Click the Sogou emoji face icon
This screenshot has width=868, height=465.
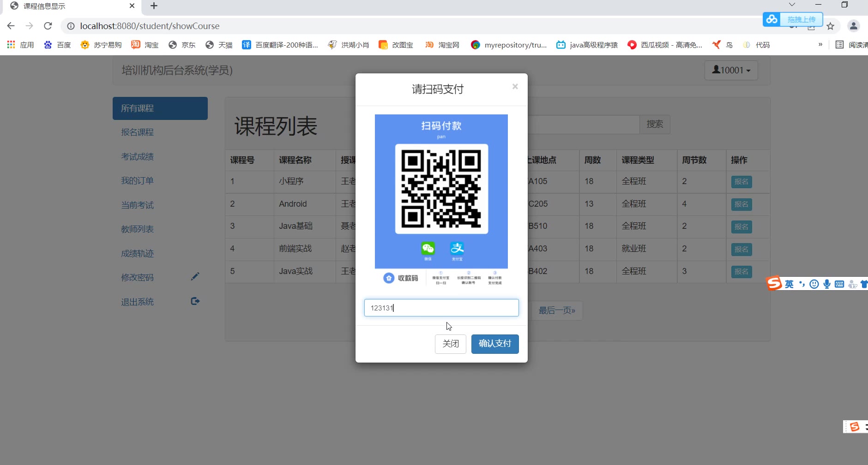[814, 284]
